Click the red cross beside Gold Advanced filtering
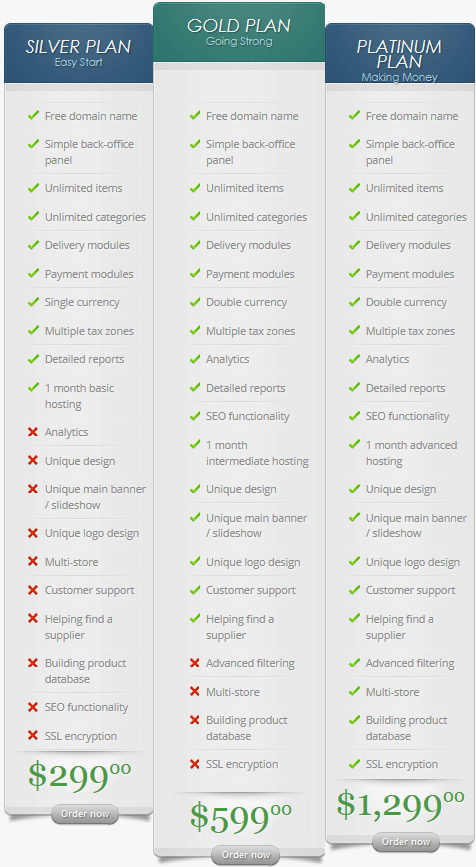The image size is (476, 867). click(x=195, y=662)
